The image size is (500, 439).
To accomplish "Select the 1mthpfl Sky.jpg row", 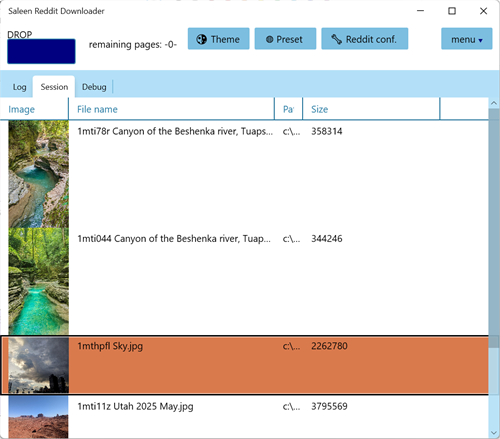I will (245, 365).
